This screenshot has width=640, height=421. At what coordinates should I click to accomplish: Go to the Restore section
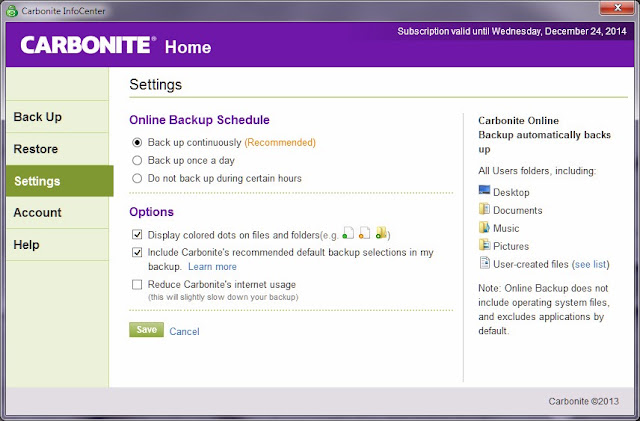[x=58, y=149]
